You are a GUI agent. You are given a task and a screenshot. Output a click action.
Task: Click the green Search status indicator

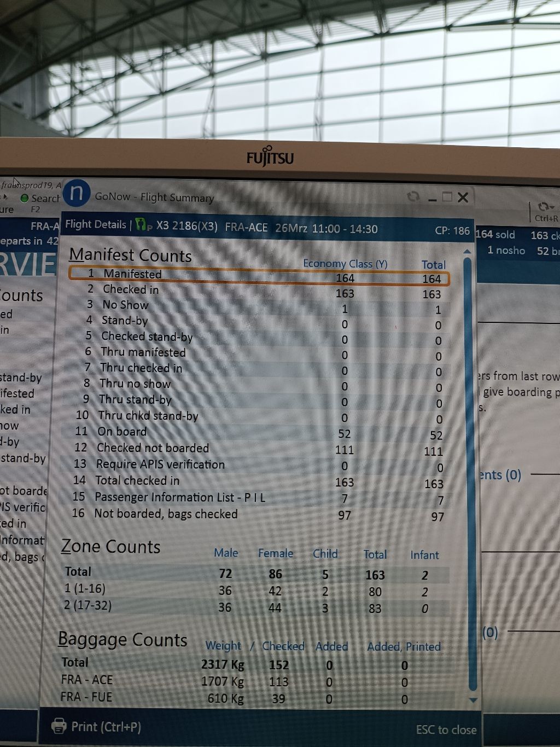click(24, 198)
